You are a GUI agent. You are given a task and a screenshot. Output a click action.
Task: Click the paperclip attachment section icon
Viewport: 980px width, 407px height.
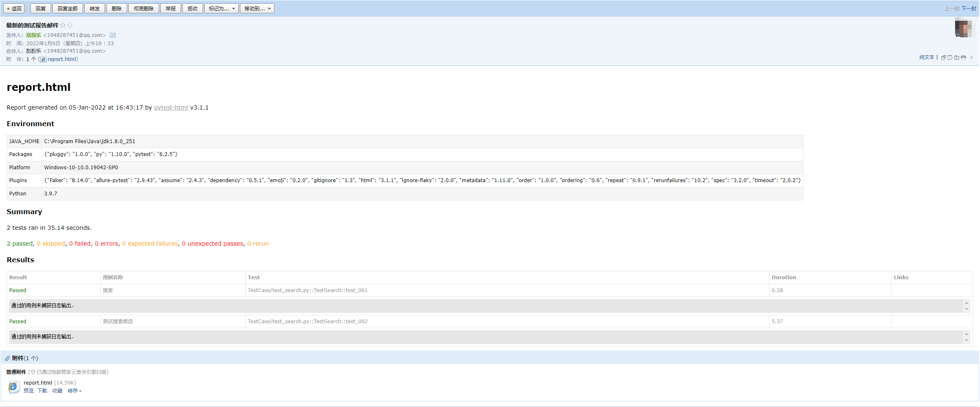(x=7, y=358)
